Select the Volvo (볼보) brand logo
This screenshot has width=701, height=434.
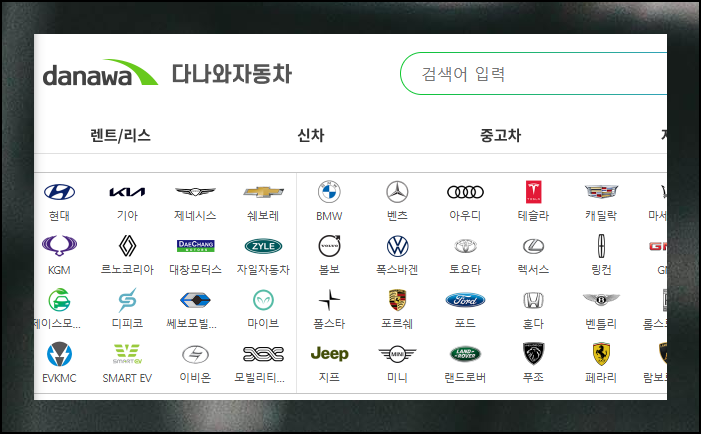point(329,245)
